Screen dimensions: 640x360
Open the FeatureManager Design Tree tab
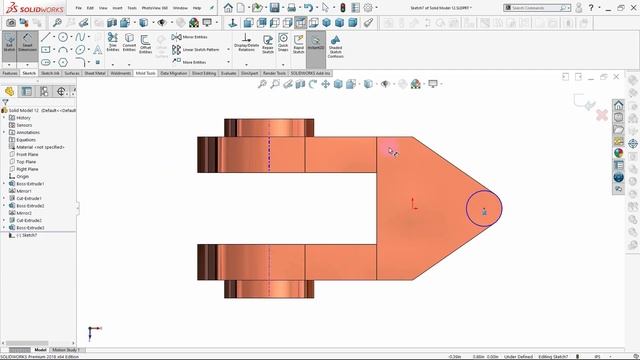(x=9, y=91)
